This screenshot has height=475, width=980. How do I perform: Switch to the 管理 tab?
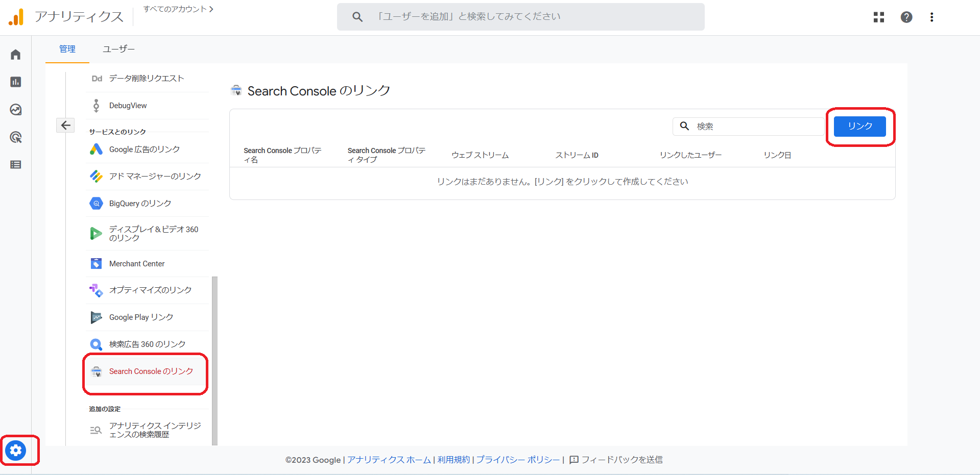pyautogui.click(x=67, y=49)
